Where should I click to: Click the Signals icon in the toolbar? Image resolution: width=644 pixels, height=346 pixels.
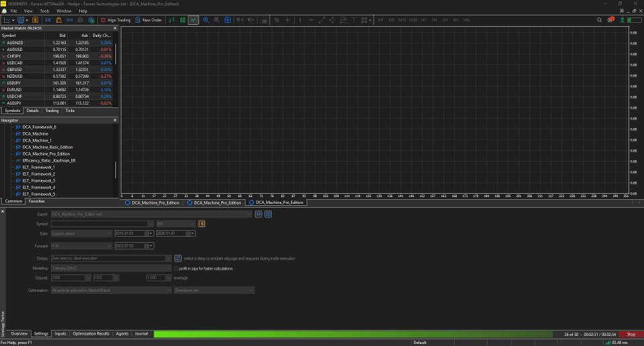click(69, 19)
